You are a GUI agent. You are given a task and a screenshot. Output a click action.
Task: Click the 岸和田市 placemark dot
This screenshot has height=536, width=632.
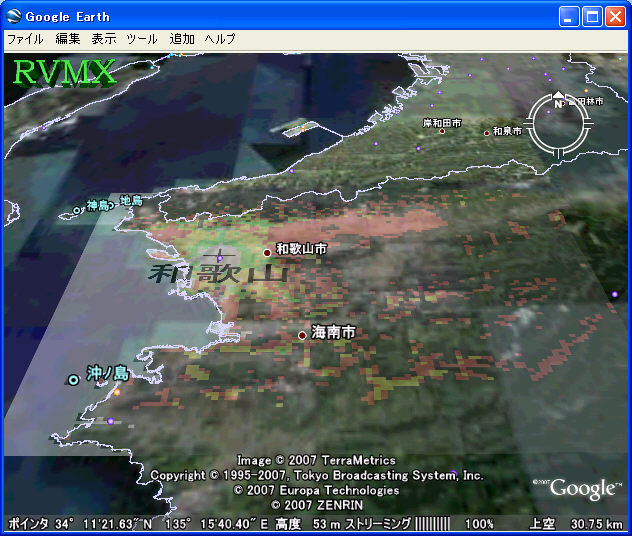tap(441, 131)
